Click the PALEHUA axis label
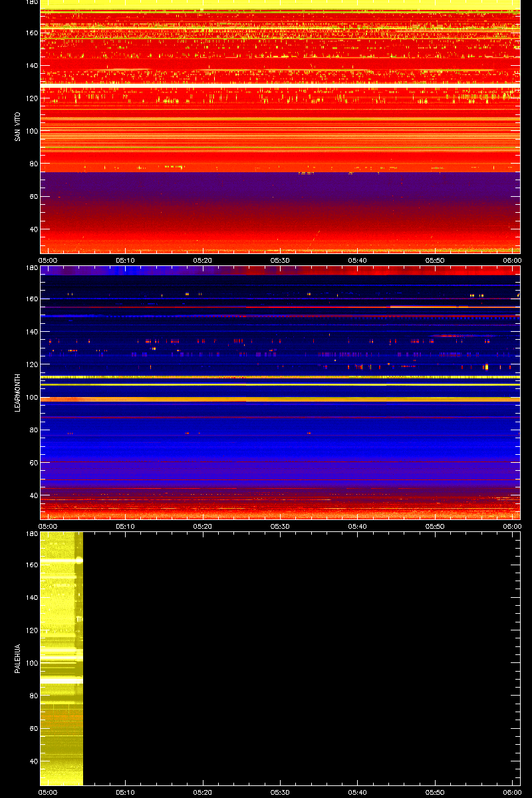The height and width of the screenshot is (798, 532). 17,658
